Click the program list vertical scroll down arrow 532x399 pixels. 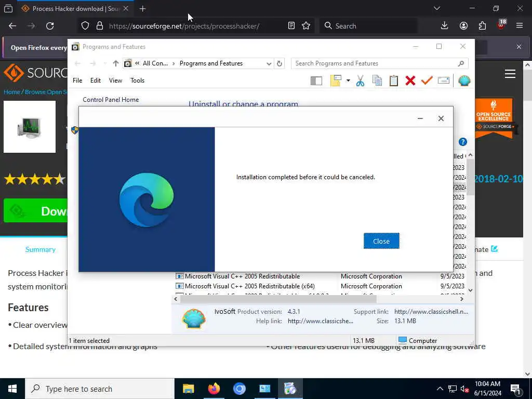[x=470, y=290]
